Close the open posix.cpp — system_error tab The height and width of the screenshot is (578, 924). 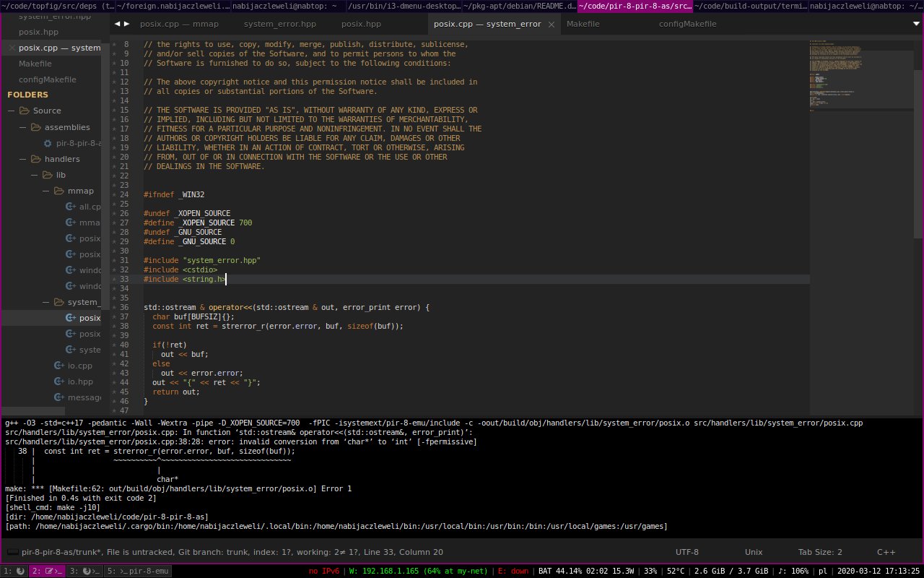point(552,24)
